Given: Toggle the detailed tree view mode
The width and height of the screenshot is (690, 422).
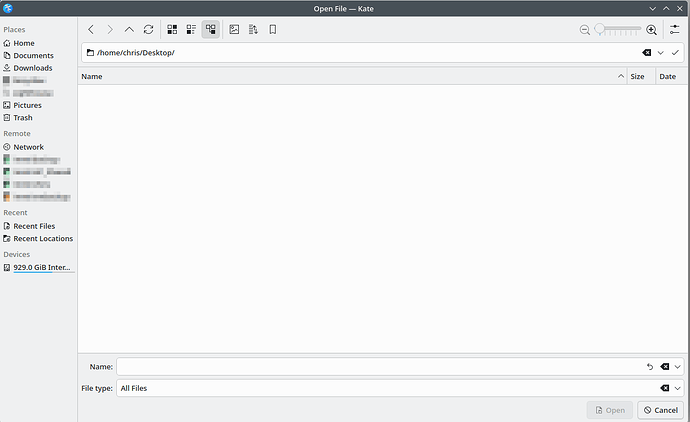Looking at the screenshot, I should [211, 30].
